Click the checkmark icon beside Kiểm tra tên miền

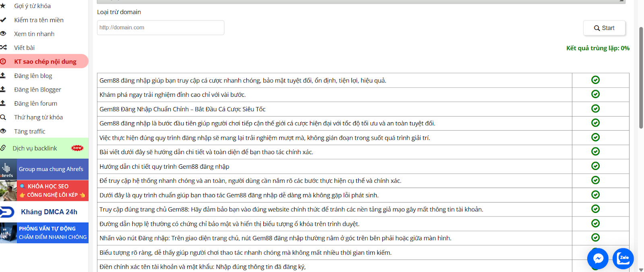click(3, 20)
